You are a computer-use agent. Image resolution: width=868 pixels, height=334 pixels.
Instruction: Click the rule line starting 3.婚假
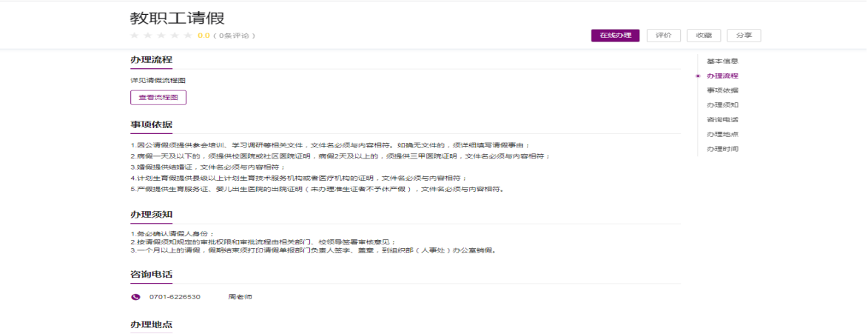(x=208, y=167)
